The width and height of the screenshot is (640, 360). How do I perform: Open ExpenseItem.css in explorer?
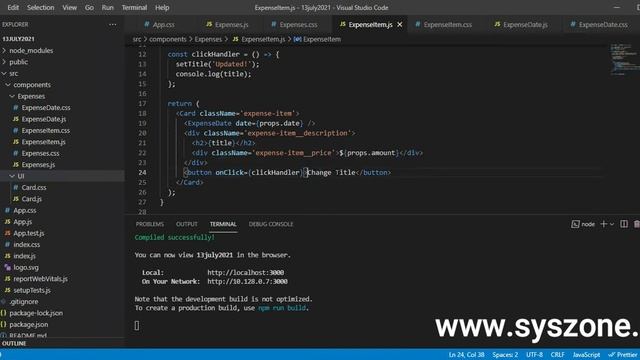point(46,131)
